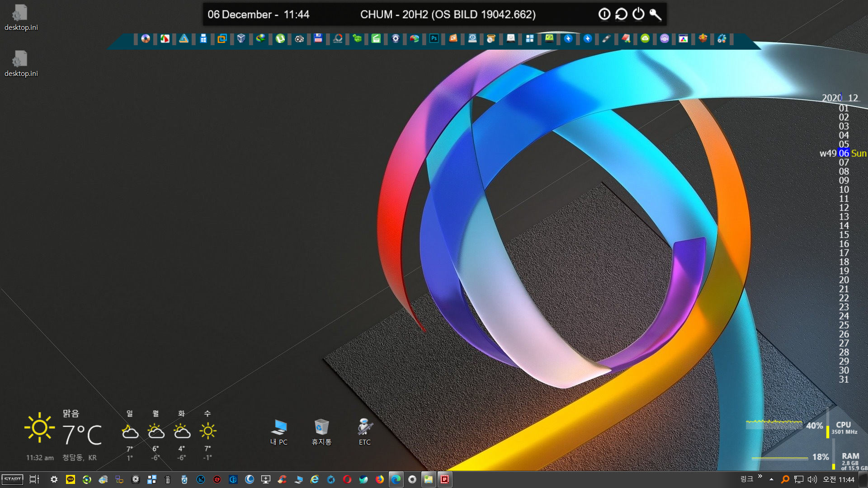Open Settings gear on the taskbar

pyautogui.click(x=54, y=479)
